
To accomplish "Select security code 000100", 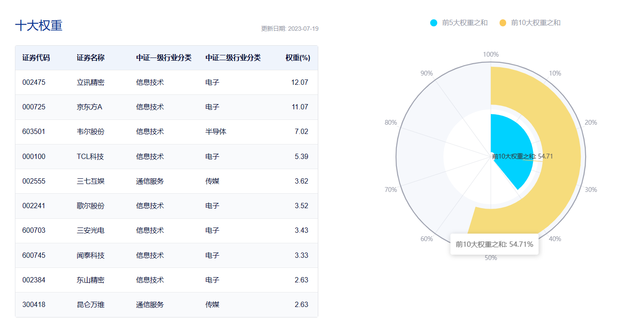I will click(34, 157).
